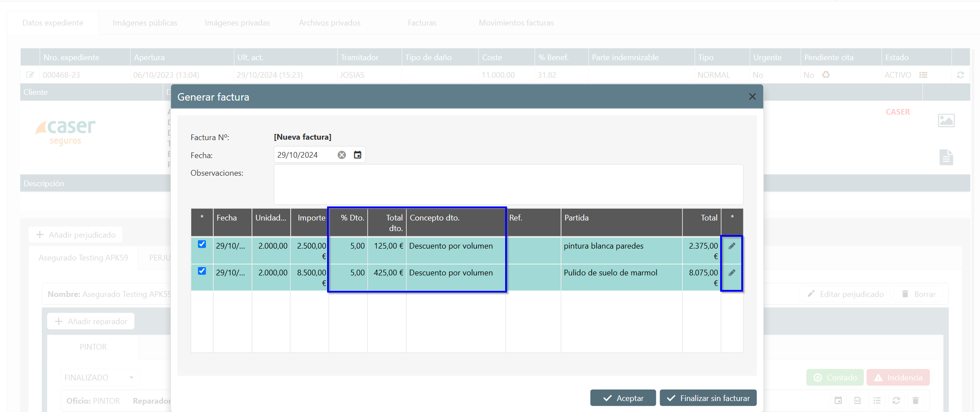Edit the Pulido de suelo row
The height and width of the screenshot is (412, 980).
pyautogui.click(x=732, y=273)
